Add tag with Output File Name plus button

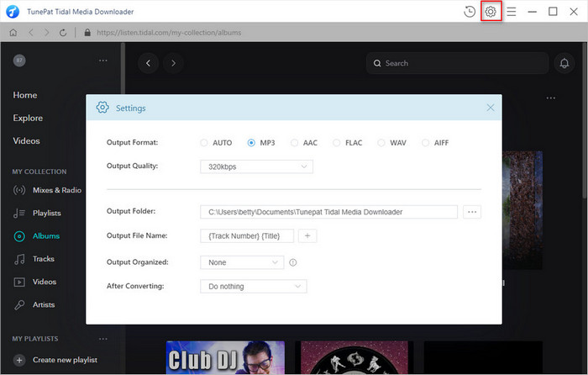coord(307,235)
